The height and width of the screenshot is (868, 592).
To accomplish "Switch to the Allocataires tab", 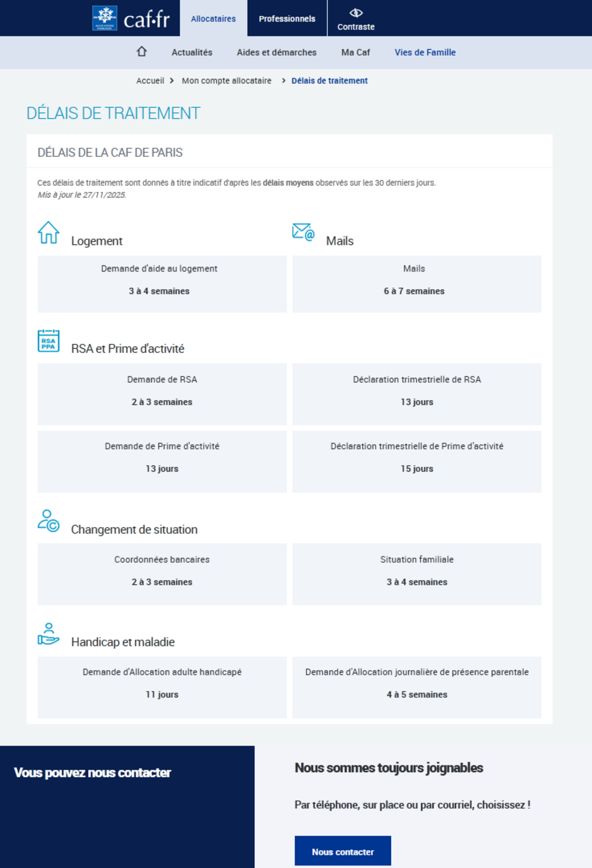I will pyautogui.click(x=213, y=19).
